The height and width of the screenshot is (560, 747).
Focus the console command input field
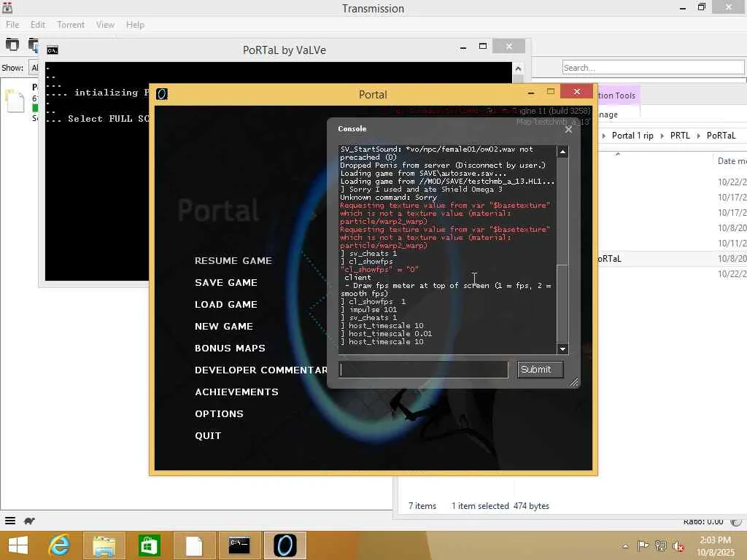pyautogui.click(x=423, y=370)
